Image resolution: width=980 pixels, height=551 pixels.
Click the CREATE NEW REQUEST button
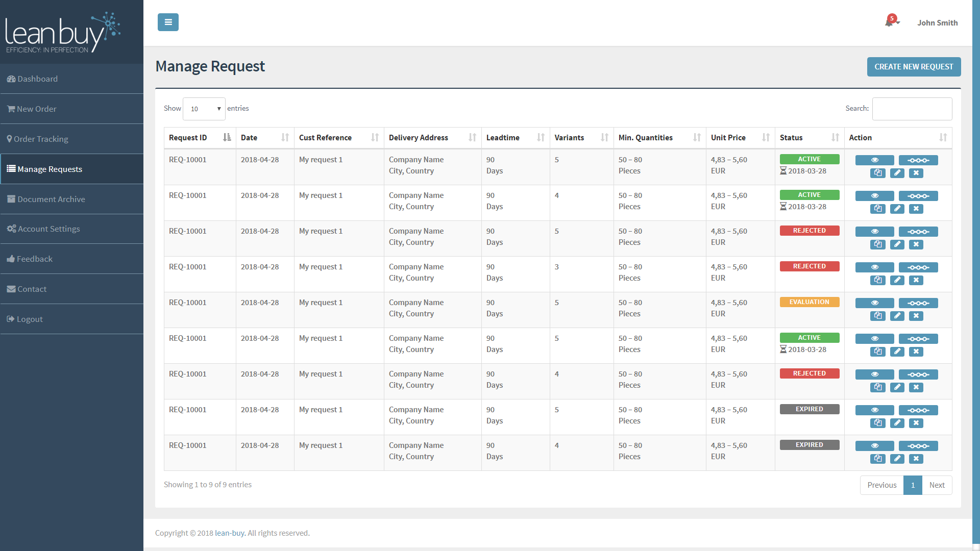click(x=913, y=66)
